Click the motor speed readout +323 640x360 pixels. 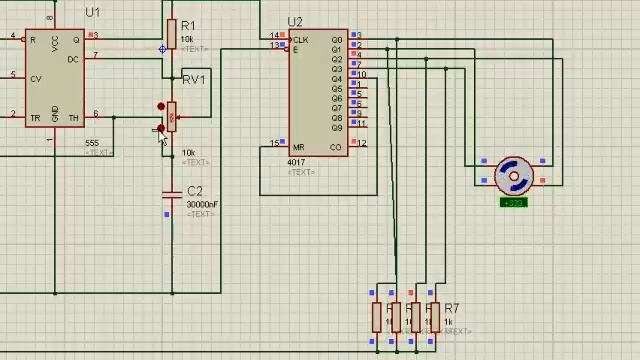[513, 202]
